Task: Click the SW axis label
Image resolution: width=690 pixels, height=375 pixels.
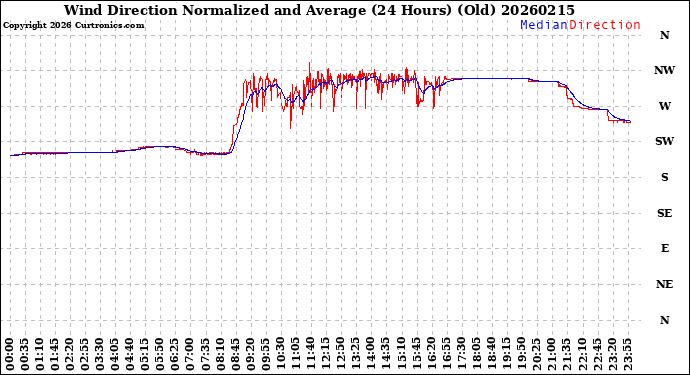Action: pyautogui.click(x=664, y=141)
